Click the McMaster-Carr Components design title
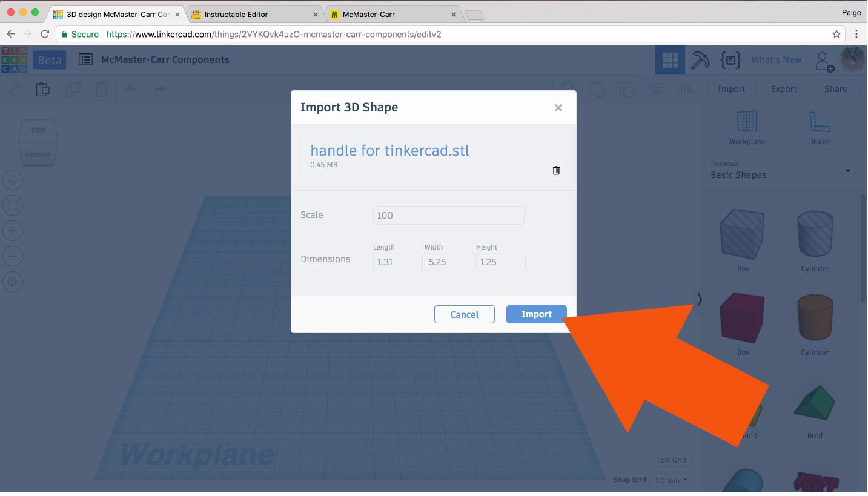The width and height of the screenshot is (868, 496). 165,59
